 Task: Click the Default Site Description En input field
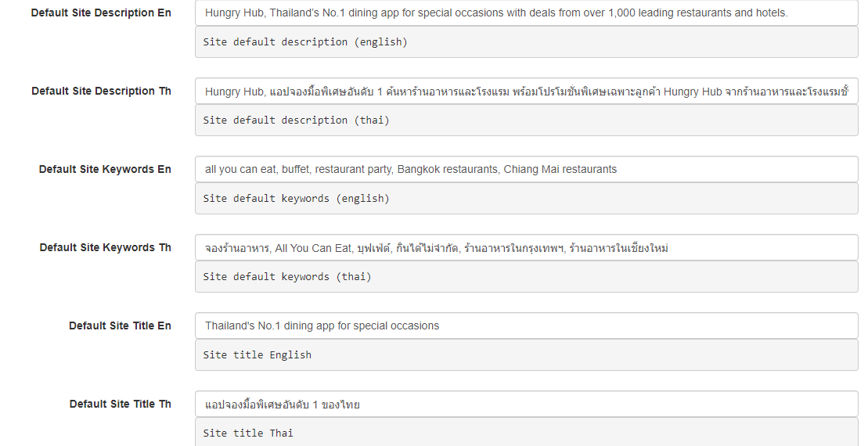coord(526,13)
